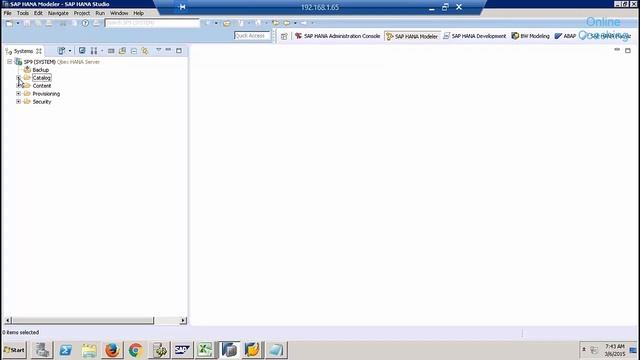The height and width of the screenshot is (360, 640).
Task: Switch to ABAP perspective
Action: pos(565,36)
